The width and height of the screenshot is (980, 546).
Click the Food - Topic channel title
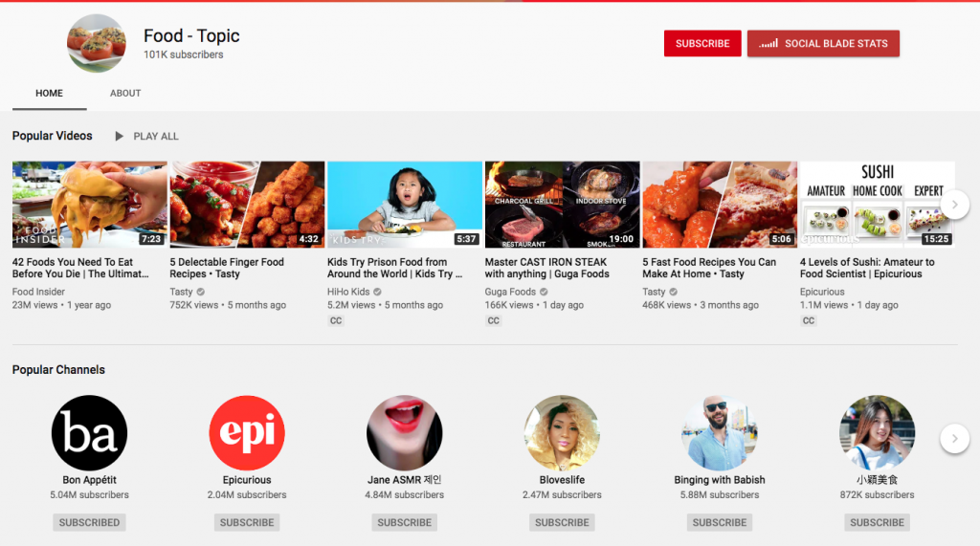[191, 35]
